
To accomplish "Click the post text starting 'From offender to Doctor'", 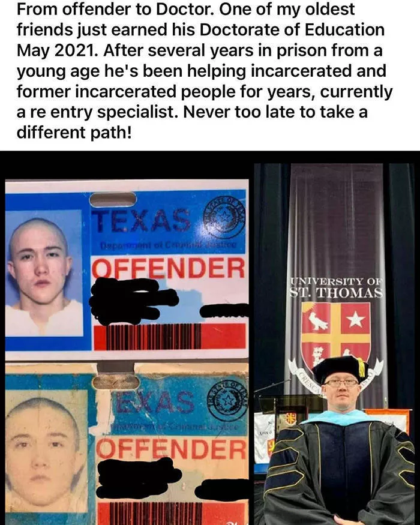I will (x=205, y=70).
